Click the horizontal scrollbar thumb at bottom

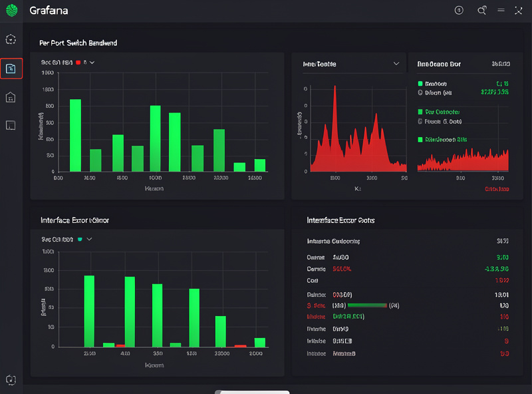coord(252,392)
